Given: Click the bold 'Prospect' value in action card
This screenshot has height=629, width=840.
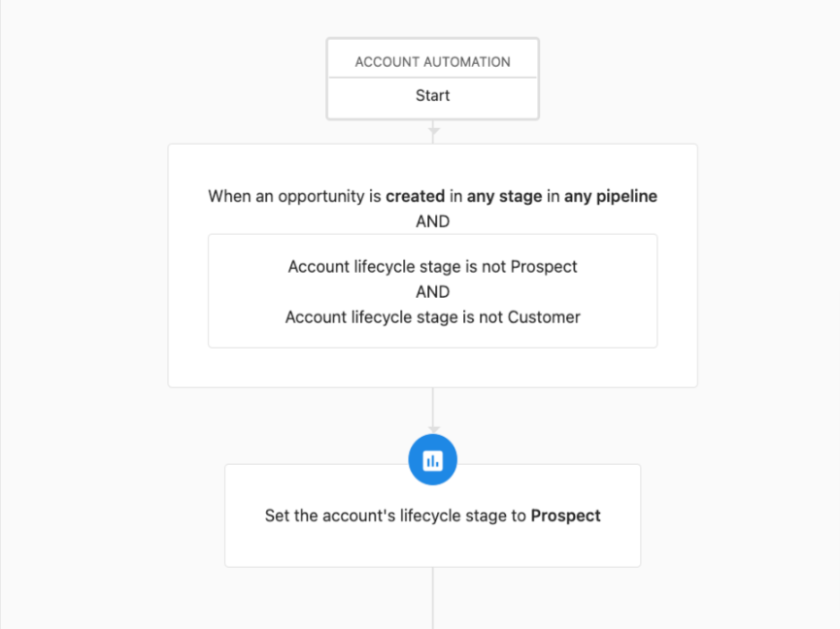Looking at the screenshot, I should click(x=566, y=515).
